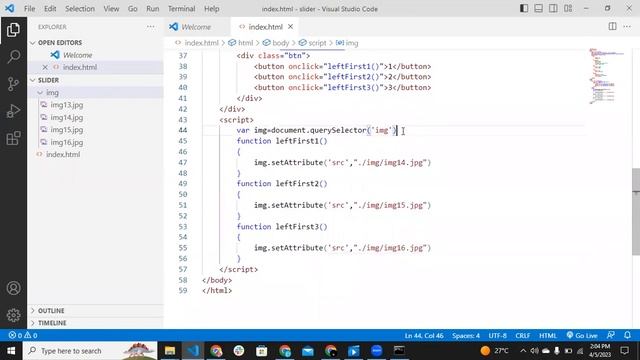
Task: Expand the Outline section
Action: (51, 311)
